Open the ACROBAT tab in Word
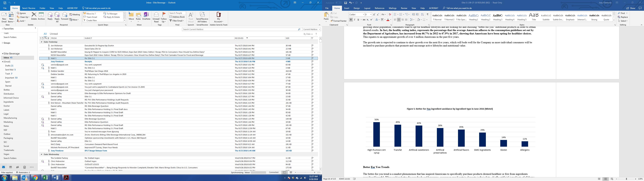The image size is (644, 181). click(434, 8)
